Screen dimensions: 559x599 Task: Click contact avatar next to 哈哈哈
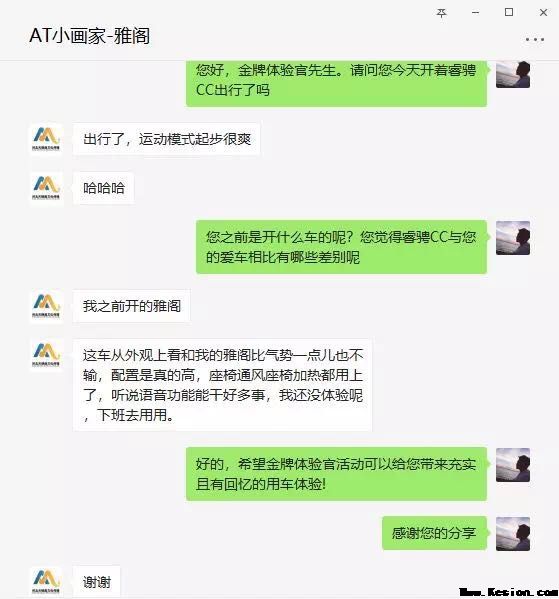(46, 188)
